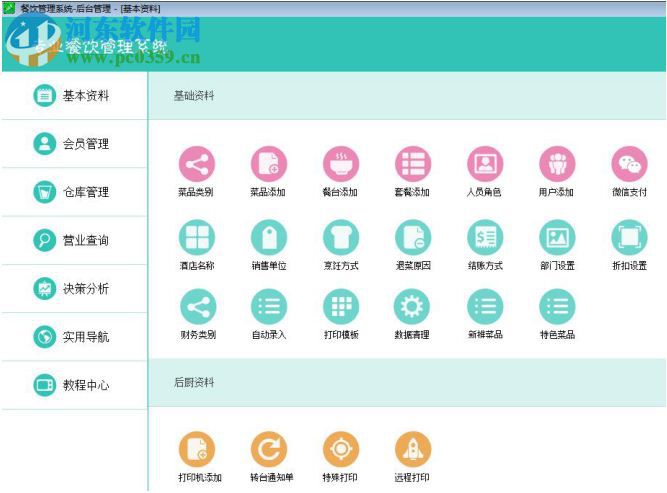Screen dimensions: 667x493
Task: Open 折扣设置 discount settings icon
Action: tap(629, 237)
